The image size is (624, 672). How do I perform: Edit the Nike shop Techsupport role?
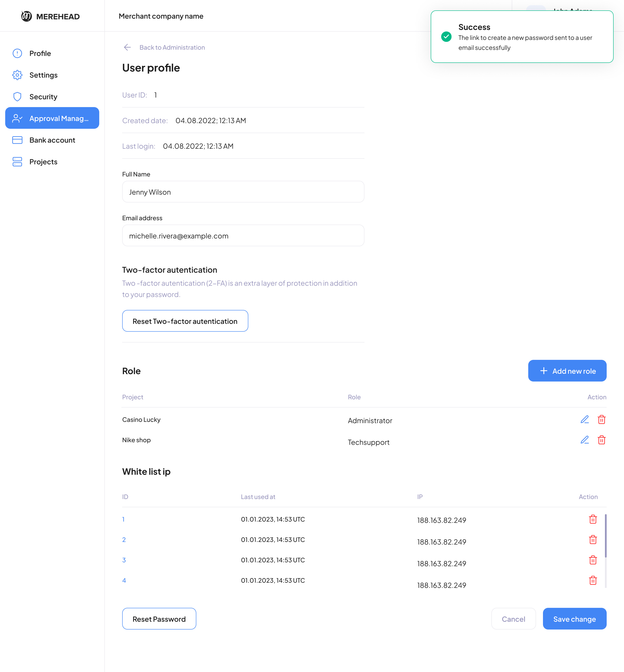point(585,440)
